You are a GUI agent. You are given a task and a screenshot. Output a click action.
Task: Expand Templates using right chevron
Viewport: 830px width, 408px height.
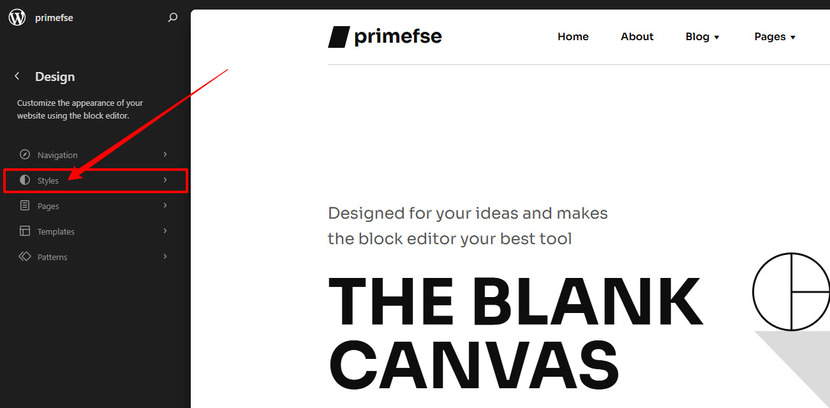[165, 231]
